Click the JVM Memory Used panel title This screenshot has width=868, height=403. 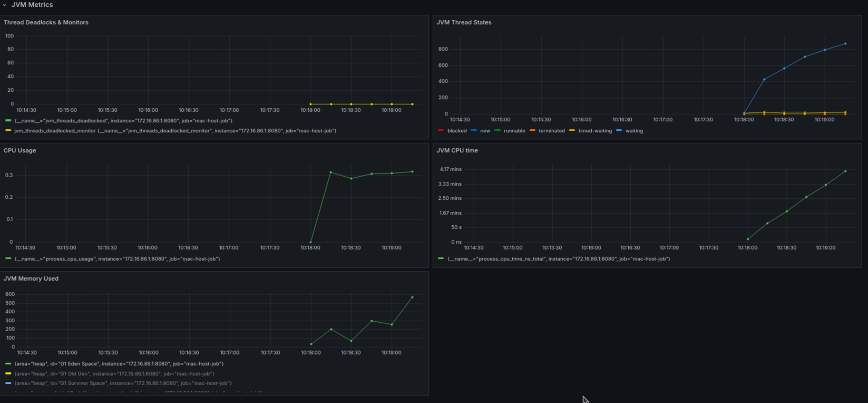(31, 279)
